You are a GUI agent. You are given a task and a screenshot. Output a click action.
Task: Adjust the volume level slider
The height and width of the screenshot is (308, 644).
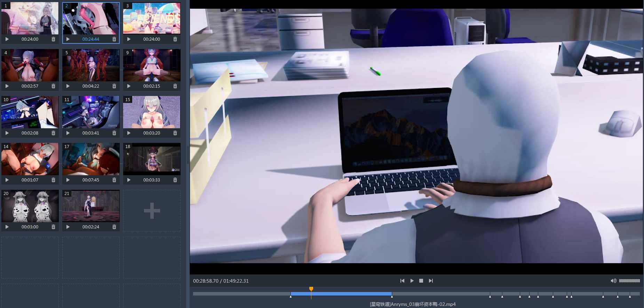click(629, 281)
